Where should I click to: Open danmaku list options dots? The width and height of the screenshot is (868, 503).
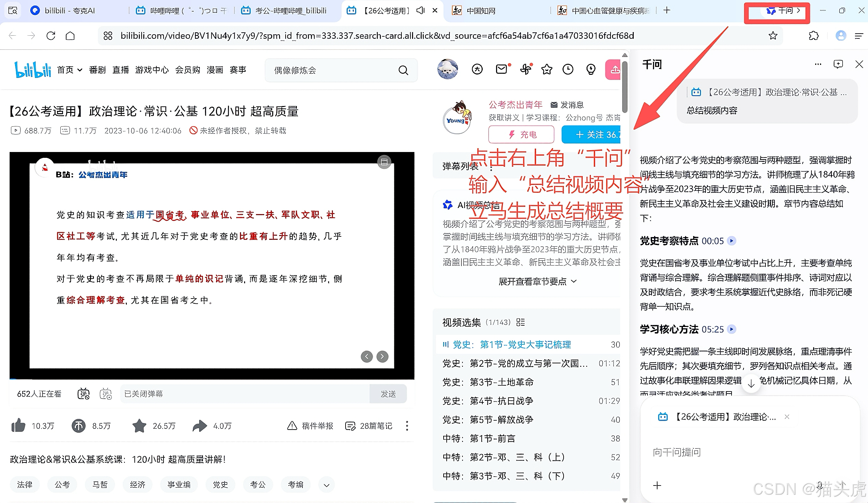pyautogui.click(x=491, y=167)
